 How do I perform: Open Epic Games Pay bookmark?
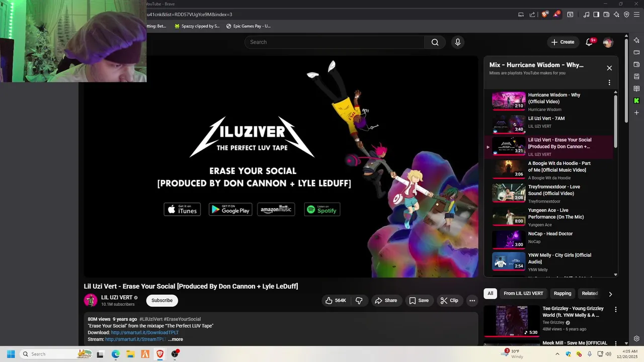tap(249, 26)
